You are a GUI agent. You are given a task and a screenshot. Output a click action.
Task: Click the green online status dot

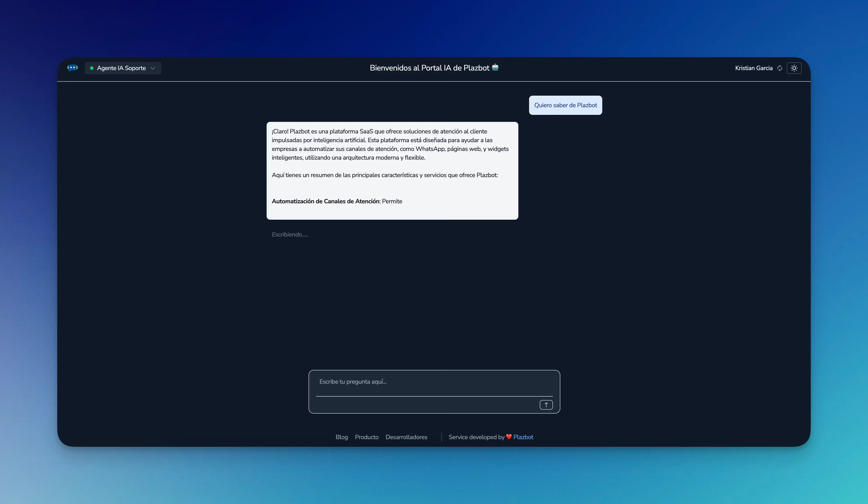92,68
